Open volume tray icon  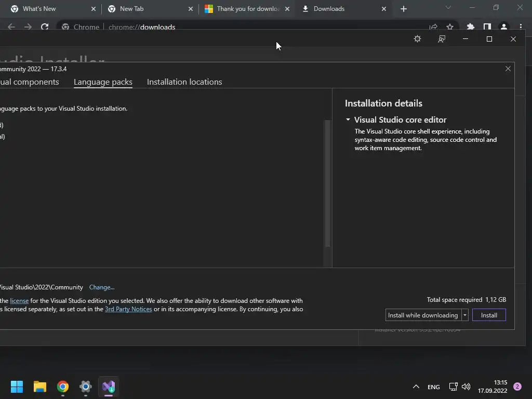point(466,387)
